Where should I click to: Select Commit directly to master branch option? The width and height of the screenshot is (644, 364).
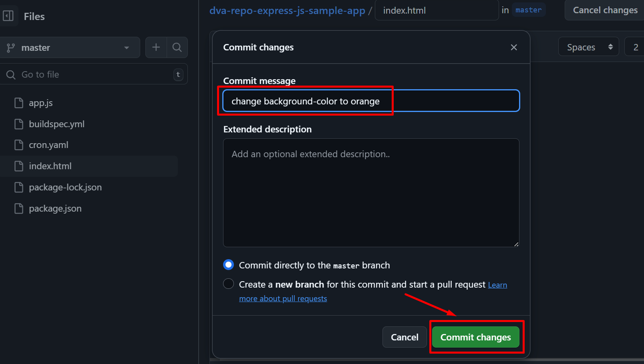(228, 265)
